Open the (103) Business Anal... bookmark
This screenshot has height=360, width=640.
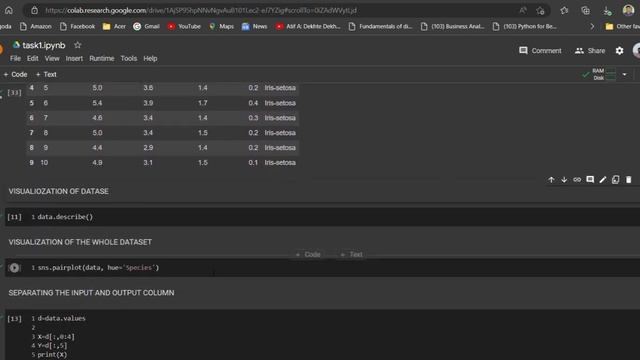[453, 27]
